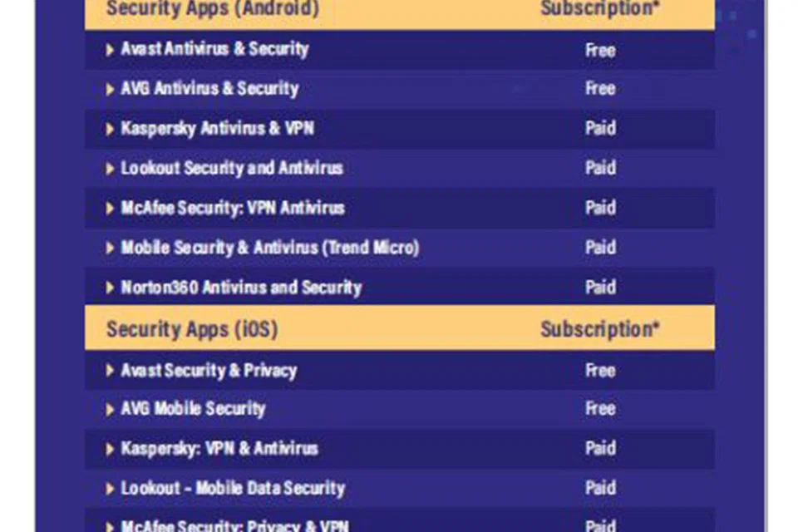Image resolution: width=798 pixels, height=532 pixels.
Task: Open the Norton360 Antivirus and Security entry
Action: click(x=241, y=288)
